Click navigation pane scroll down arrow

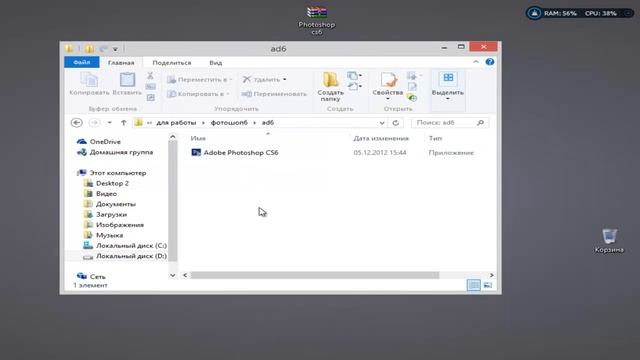pos(173,276)
